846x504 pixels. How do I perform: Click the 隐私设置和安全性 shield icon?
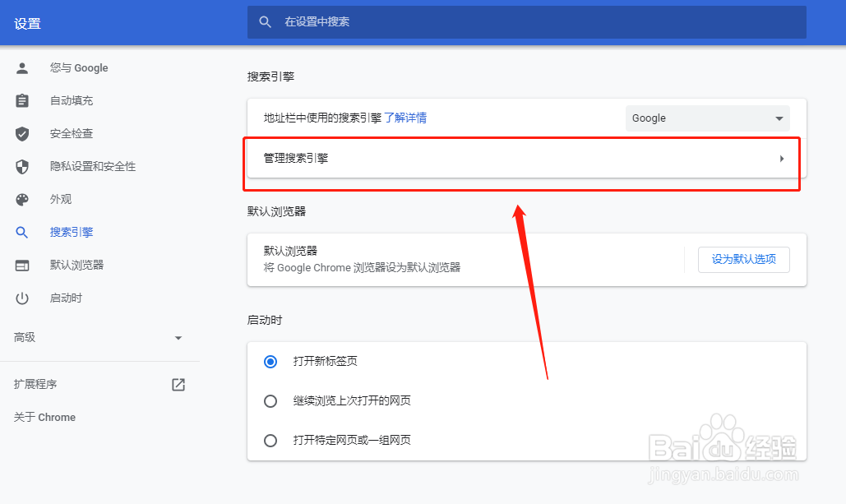click(x=21, y=166)
